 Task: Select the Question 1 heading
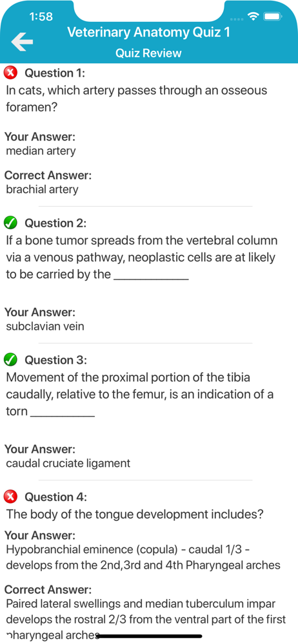(55, 73)
